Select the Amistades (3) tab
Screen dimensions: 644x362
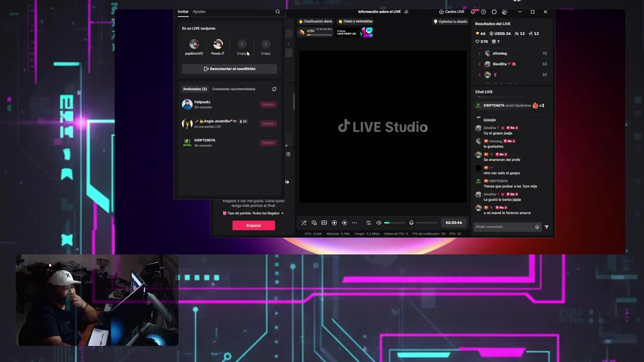[x=195, y=89]
